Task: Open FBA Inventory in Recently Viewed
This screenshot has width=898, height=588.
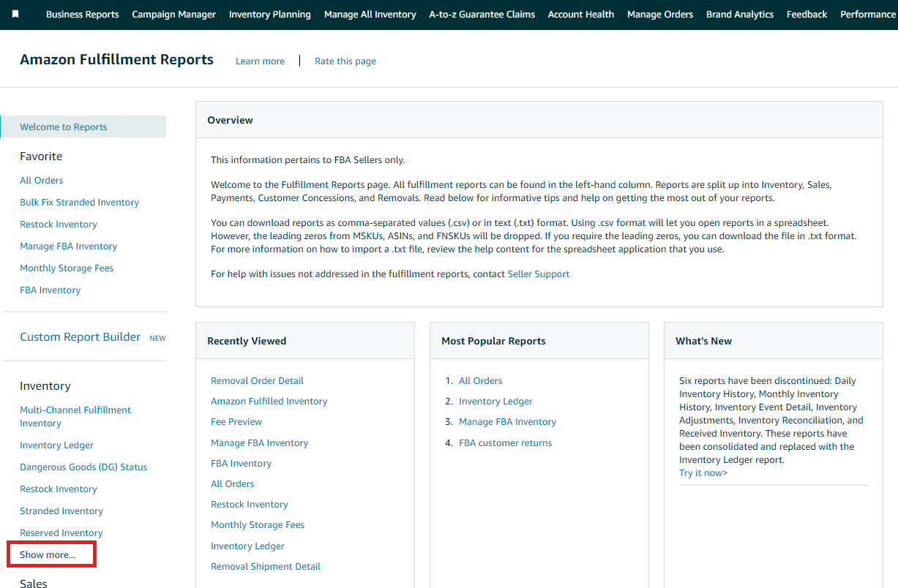Action: (x=242, y=464)
